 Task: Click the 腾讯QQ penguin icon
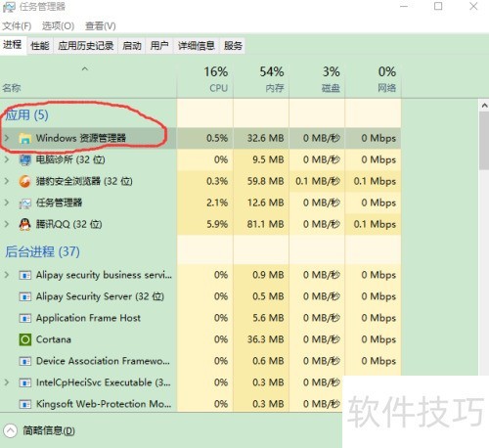25,225
